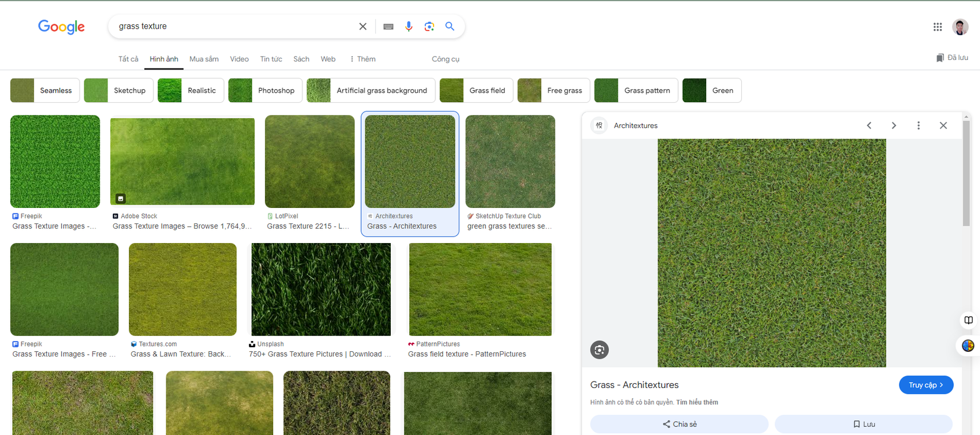Open three-dot options in preview panel
Viewport: 980px width, 435px height.
918,125
